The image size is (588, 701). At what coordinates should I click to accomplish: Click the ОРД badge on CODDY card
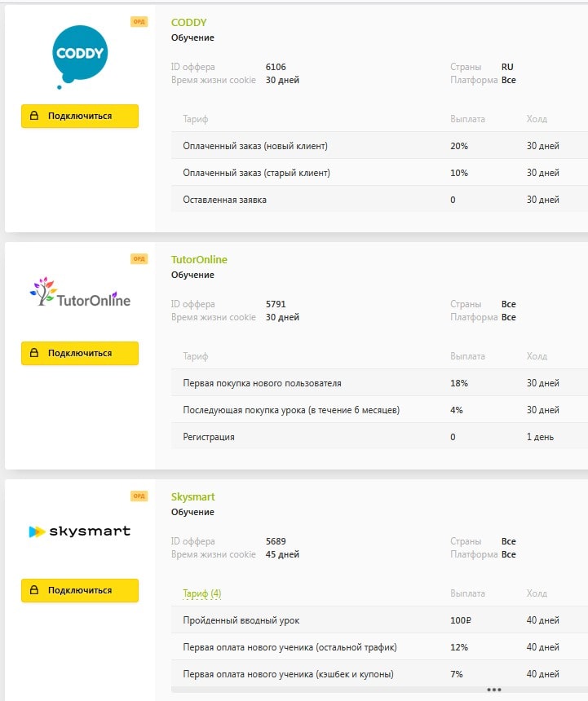[x=139, y=21]
